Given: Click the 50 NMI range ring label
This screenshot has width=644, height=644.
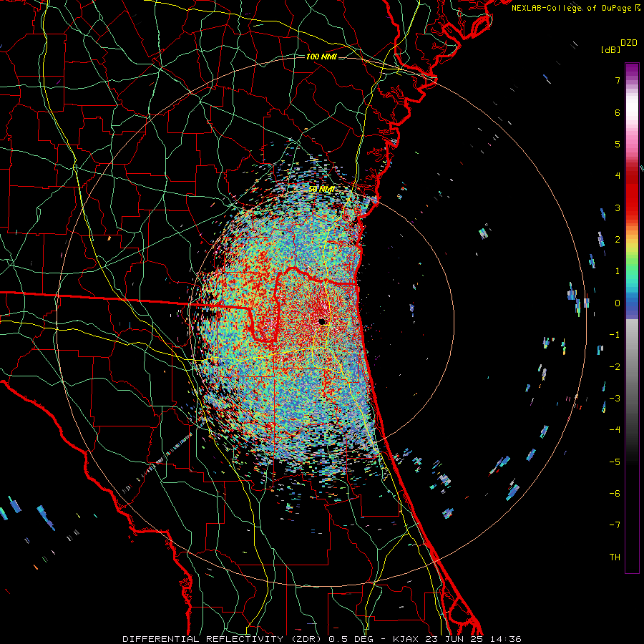Looking at the screenshot, I should [321, 189].
